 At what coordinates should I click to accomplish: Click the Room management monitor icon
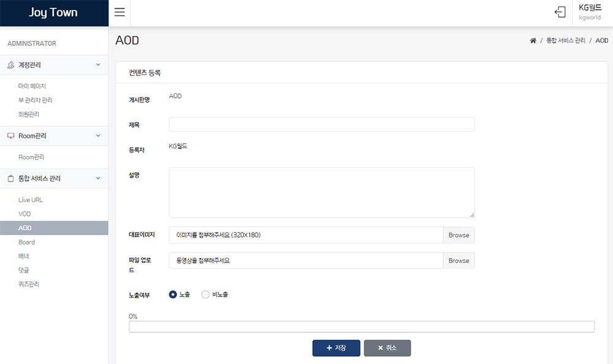[x=11, y=135]
